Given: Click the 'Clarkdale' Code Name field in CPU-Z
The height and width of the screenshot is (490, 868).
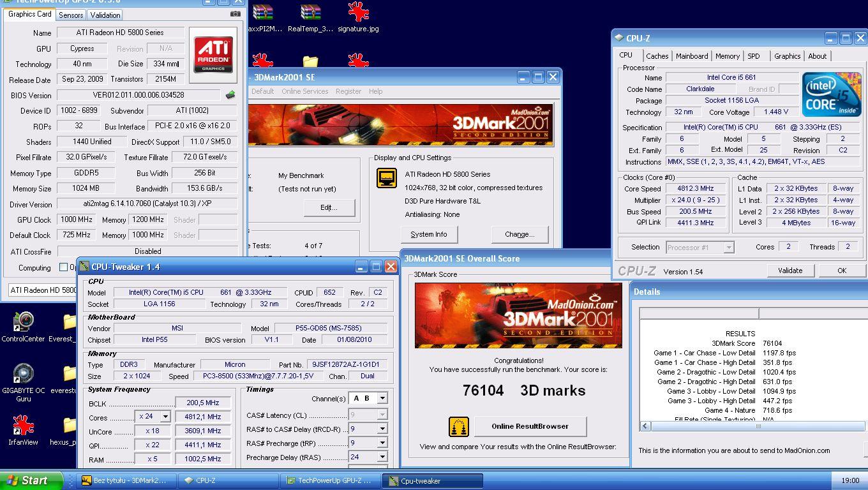Looking at the screenshot, I should [x=700, y=89].
